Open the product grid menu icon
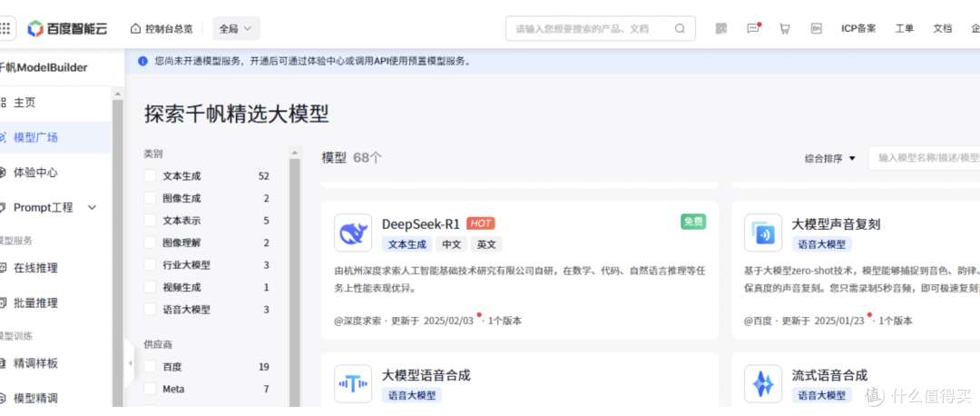The height and width of the screenshot is (416, 980). 5,28
